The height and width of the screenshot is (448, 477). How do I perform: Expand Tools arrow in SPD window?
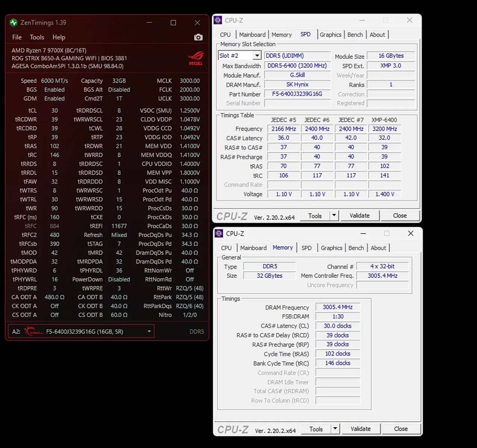[334, 215]
